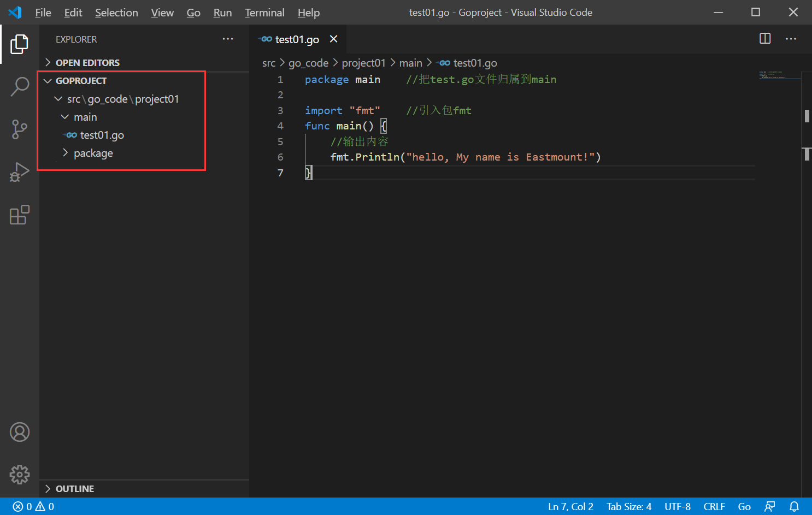
Task: Click test01.go in the breadcrumb path
Action: (x=475, y=63)
